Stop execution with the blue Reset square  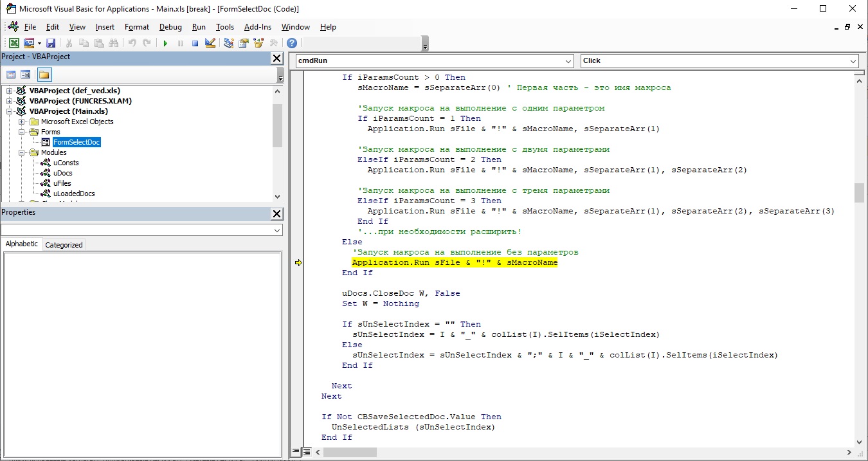pos(195,43)
